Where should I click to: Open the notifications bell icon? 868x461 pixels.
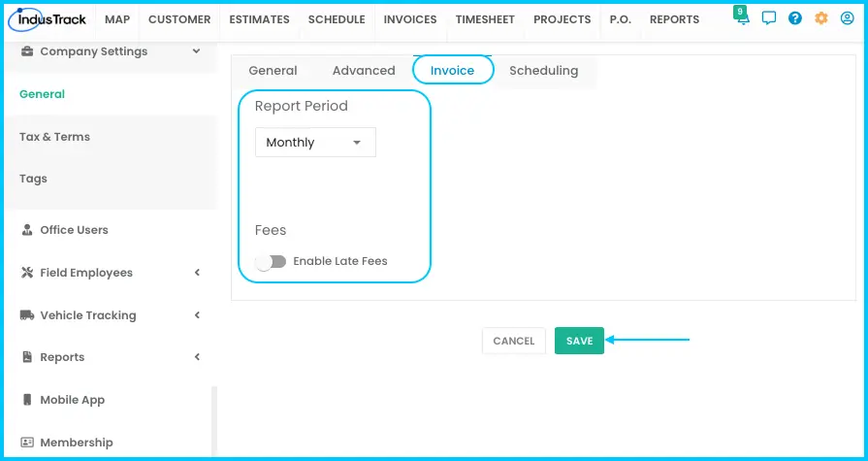742,18
